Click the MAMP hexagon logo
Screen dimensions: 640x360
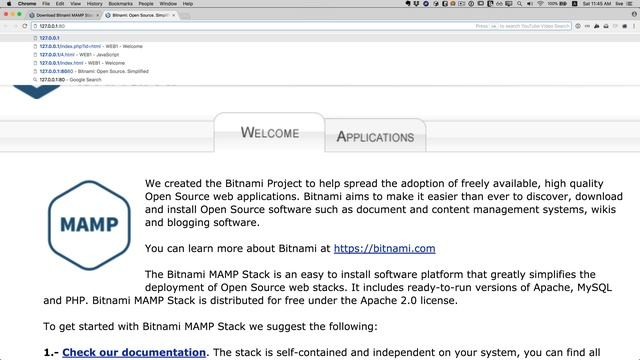(x=89, y=225)
